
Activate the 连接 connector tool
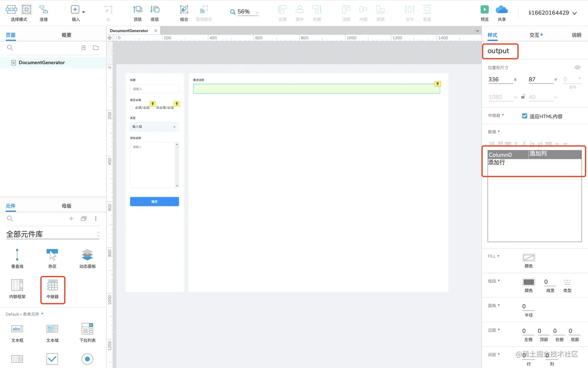coord(44,9)
